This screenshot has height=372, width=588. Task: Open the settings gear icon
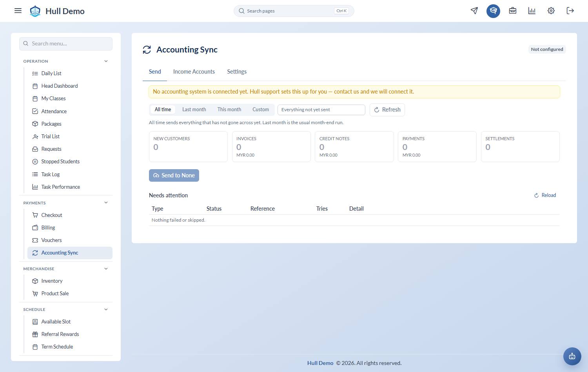551,11
